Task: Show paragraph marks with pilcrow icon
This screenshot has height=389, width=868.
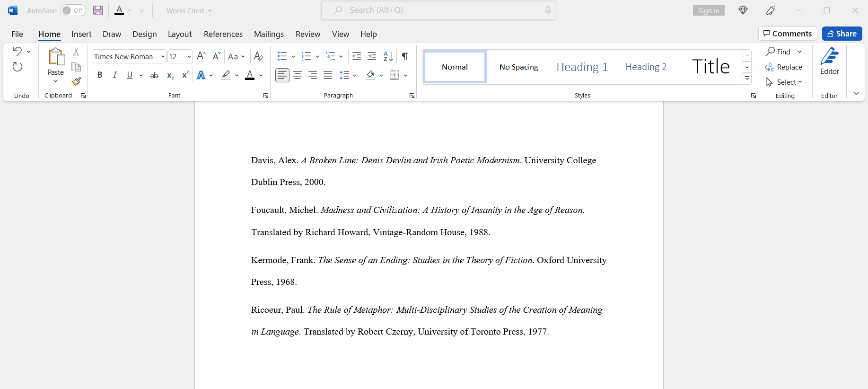Action: coord(405,56)
